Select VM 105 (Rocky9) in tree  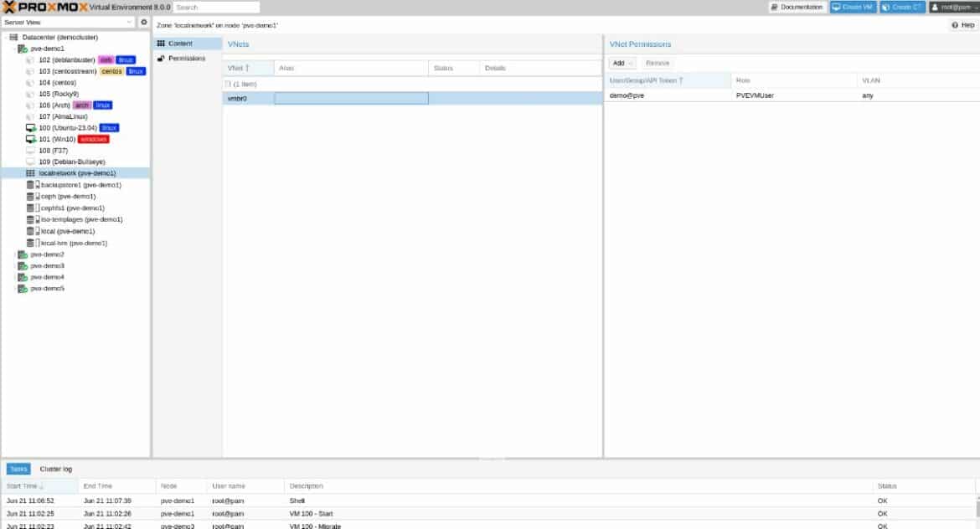pos(58,94)
